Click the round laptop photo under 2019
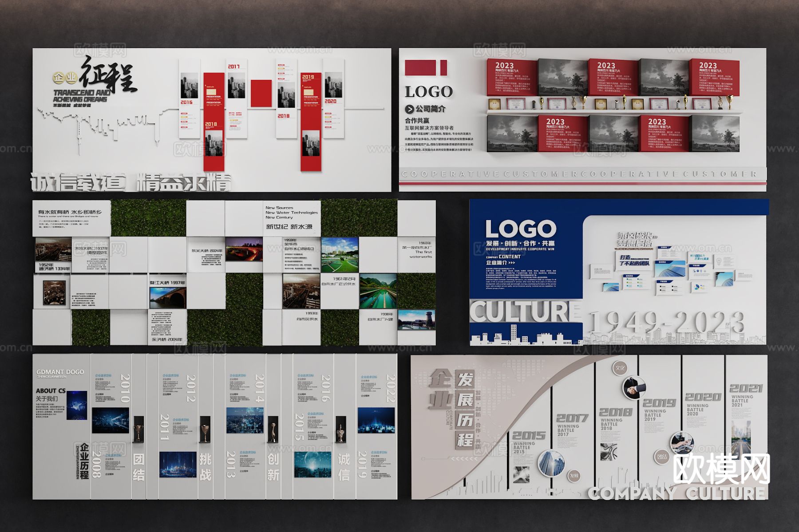Screen dimensions: 799x532 tap(681, 442)
